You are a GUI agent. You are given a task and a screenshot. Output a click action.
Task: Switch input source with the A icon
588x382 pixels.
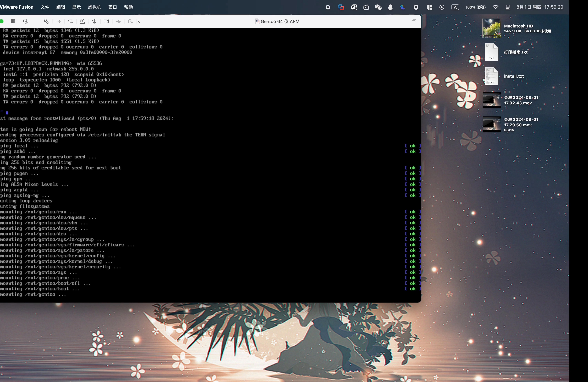point(455,7)
